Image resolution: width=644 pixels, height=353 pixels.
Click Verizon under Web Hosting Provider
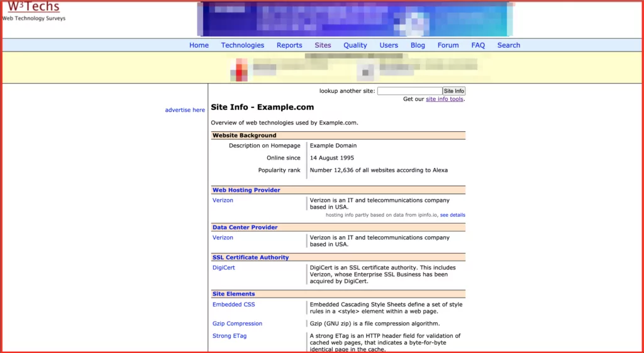(223, 200)
